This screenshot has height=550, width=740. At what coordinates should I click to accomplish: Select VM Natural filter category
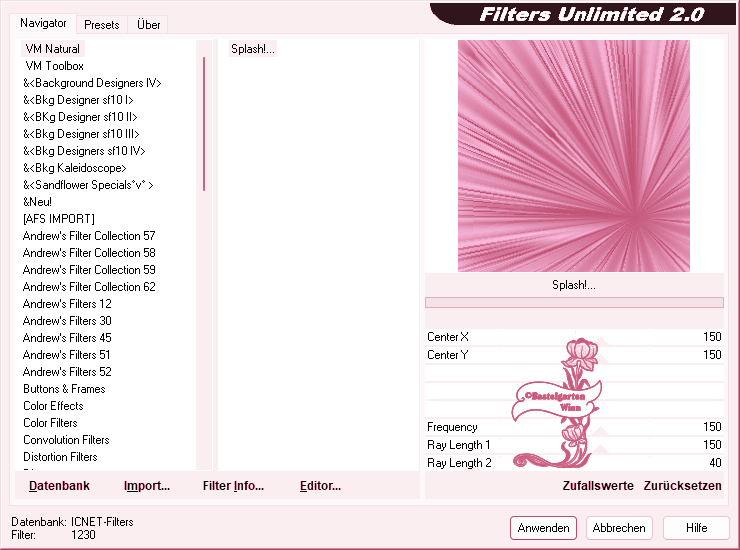[x=52, y=49]
